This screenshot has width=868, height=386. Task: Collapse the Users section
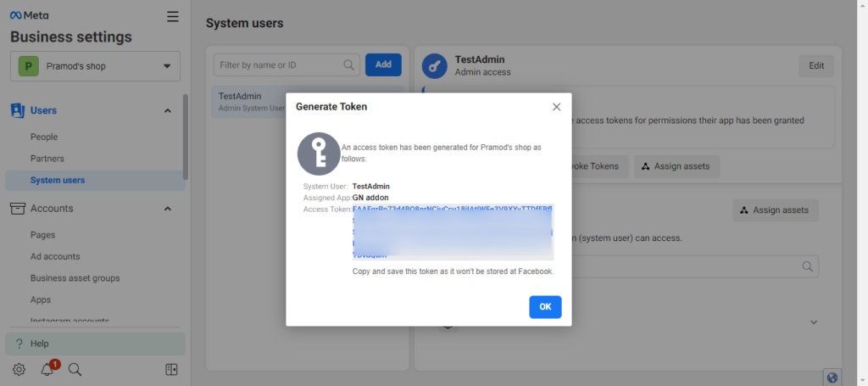point(167,110)
